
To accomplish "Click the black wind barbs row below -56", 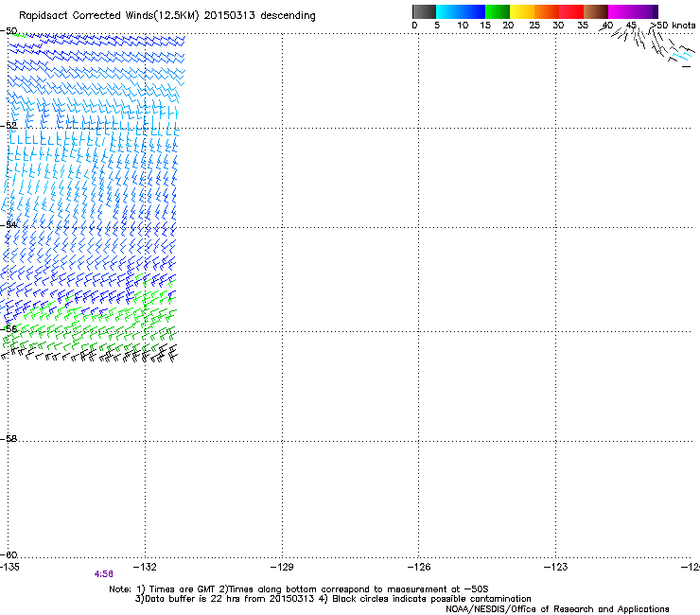I will pyautogui.click(x=89, y=355).
